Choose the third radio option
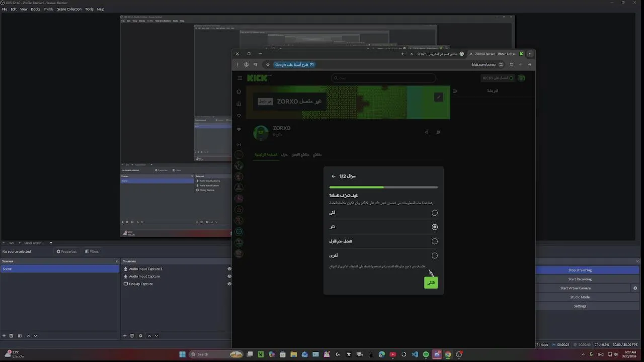This screenshot has height=362, width=644. coord(435,241)
